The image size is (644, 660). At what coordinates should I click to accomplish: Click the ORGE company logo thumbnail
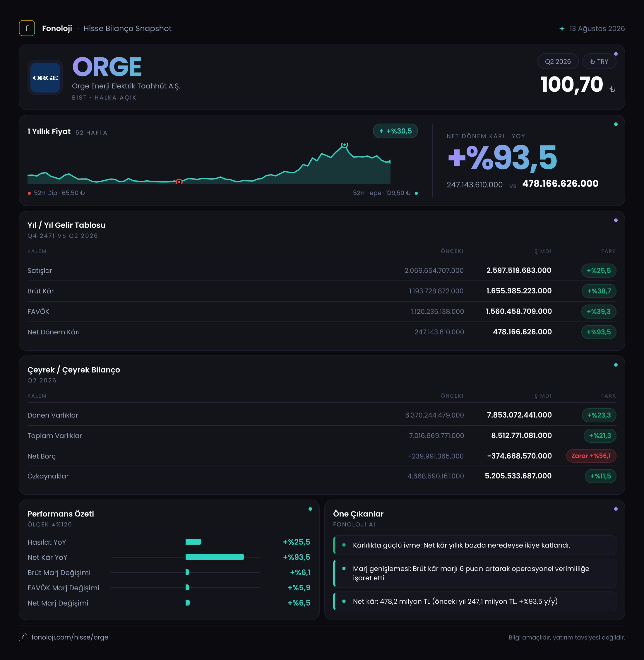[x=45, y=78]
